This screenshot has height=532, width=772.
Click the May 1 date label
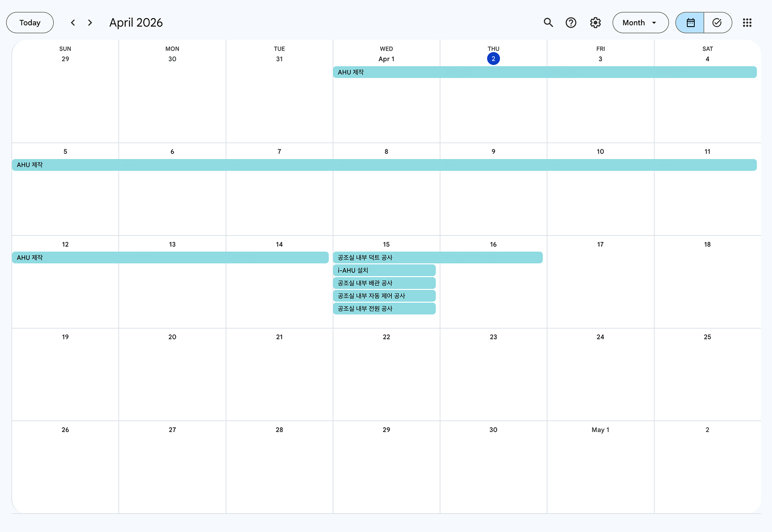[600, 430]
